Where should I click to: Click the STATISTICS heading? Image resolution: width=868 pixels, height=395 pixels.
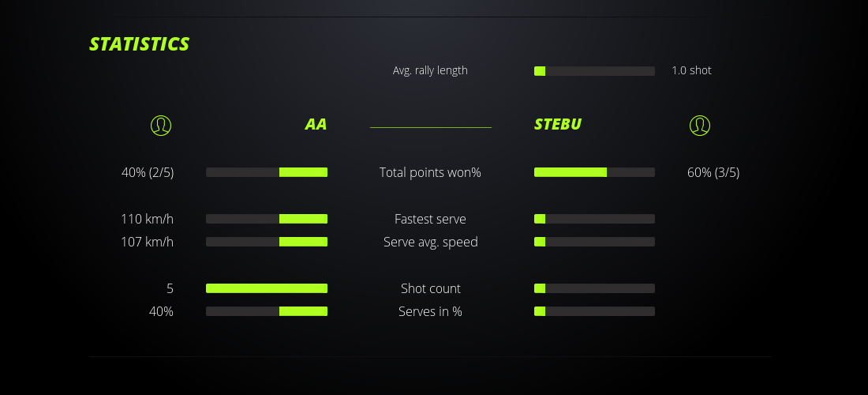point(140,44)
